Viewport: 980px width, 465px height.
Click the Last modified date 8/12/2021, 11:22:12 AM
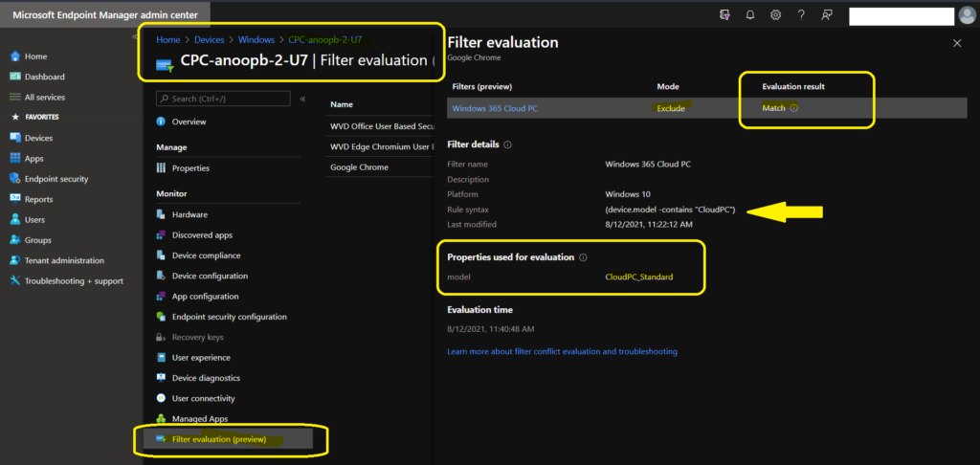[649, 224]
